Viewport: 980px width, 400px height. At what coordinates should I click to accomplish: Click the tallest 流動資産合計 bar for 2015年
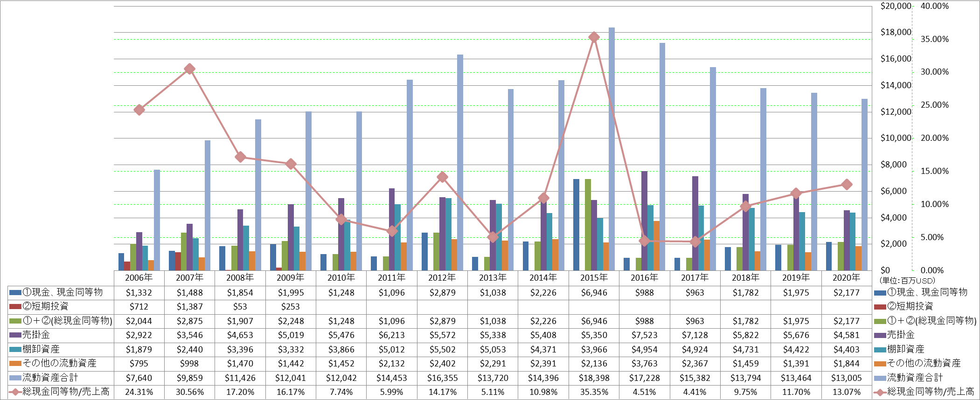612,149
